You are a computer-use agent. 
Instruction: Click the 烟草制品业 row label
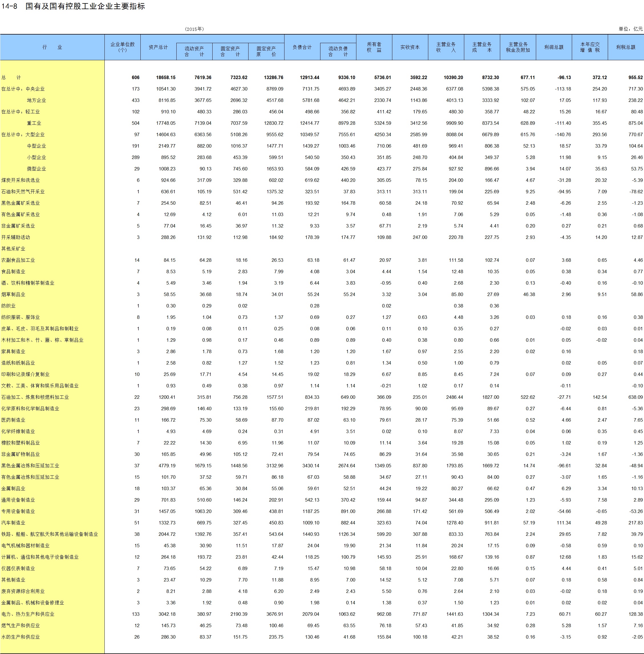[13, 294]
